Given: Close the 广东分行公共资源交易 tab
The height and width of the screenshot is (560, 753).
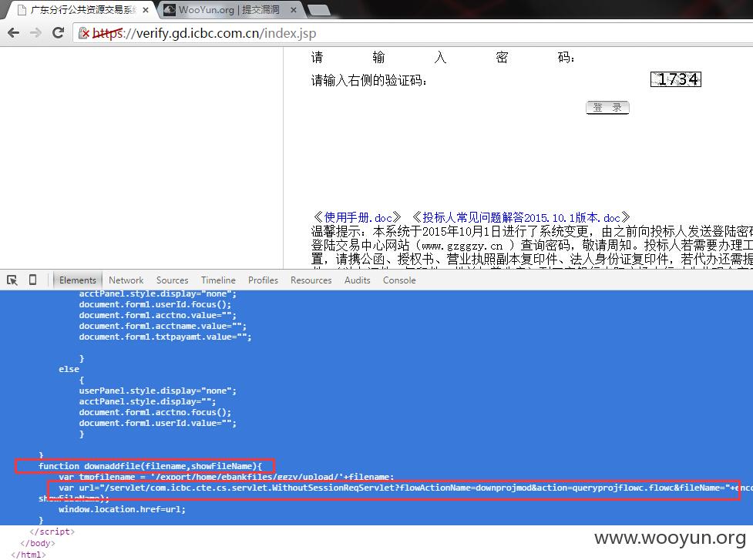Looking at the screenshot, I should [146, 9].
